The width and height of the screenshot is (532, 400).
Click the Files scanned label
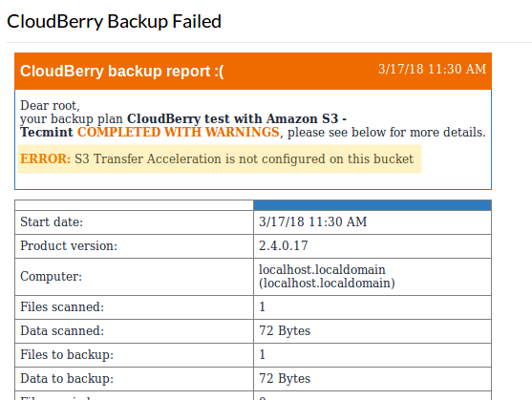tap(62, 307)
